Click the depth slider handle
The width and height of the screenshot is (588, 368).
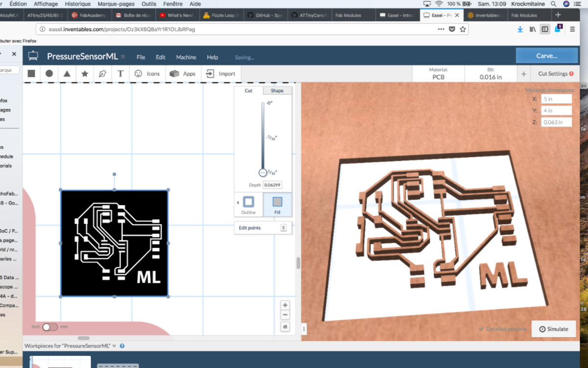coord(263,173)
